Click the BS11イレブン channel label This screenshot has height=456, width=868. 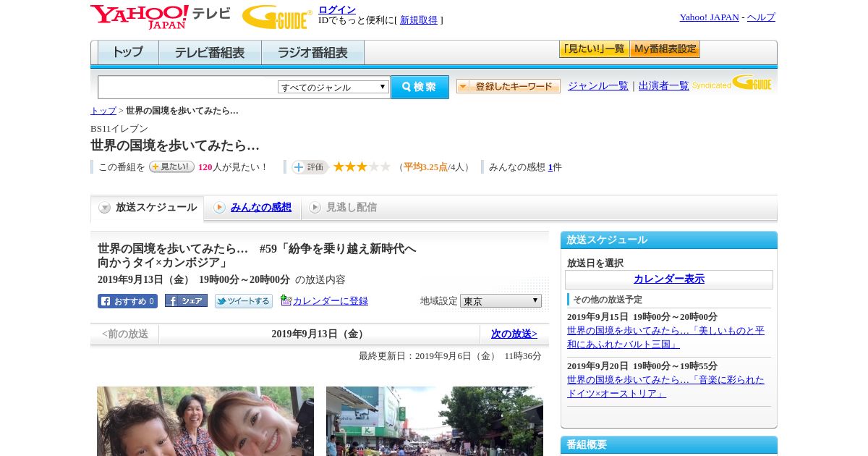(119, 129)
